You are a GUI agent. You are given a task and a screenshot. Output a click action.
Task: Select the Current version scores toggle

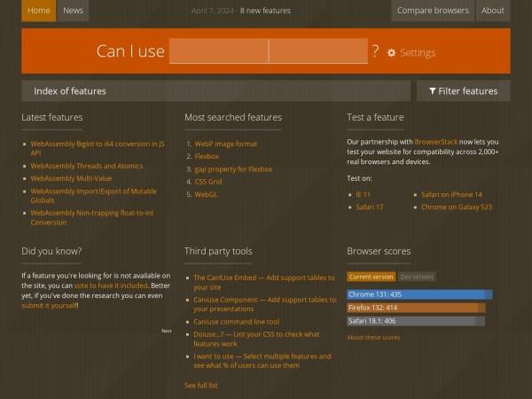371,277
